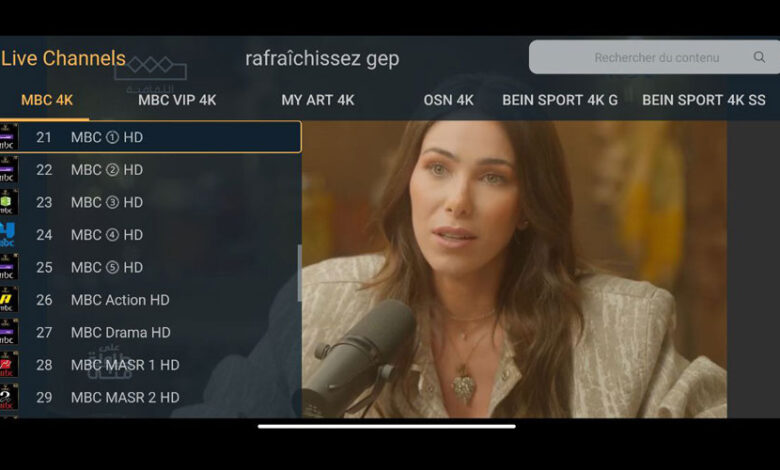Click the green MBC 3 channel logo
780x470 pixels.
8,202
